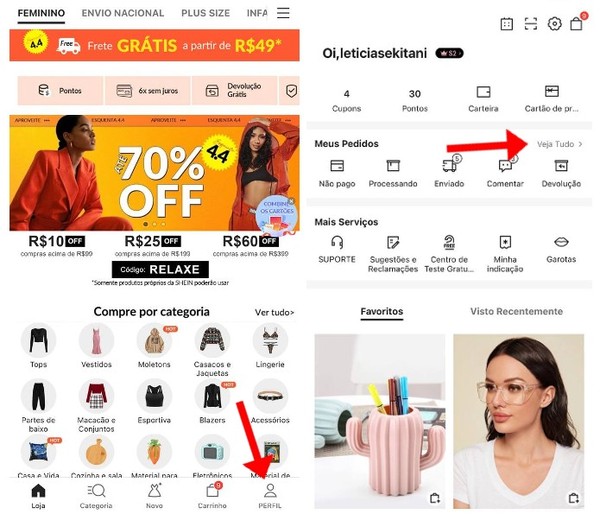
Task: Select the Vestidos category
Action: [x=96, y=346]
